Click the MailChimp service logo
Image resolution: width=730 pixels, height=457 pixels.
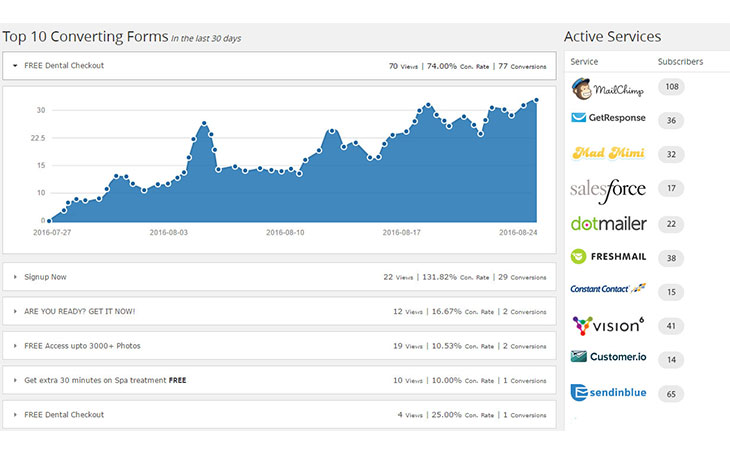[x=608, y=88]
